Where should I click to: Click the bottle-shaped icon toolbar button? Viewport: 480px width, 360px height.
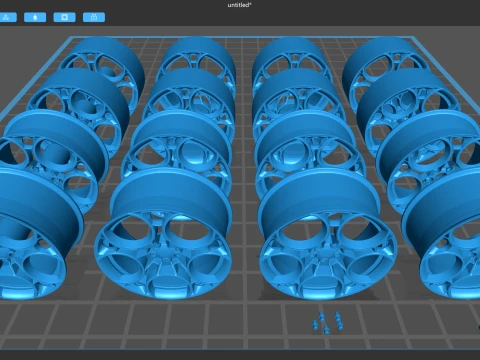pyautogui.click(x=35, y=17)
